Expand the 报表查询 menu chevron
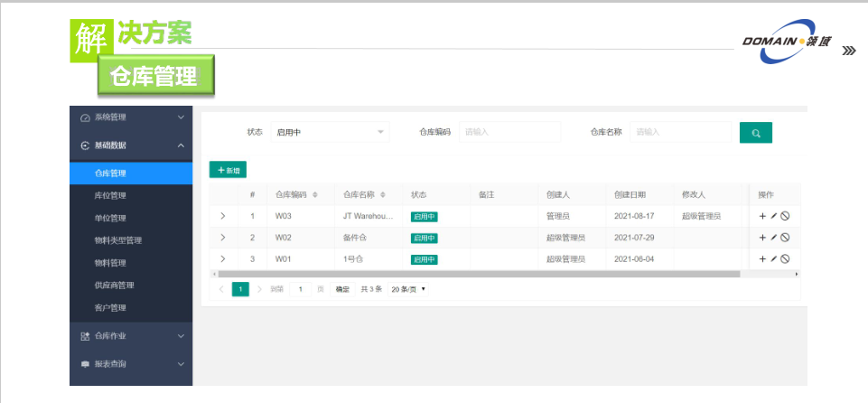The width and height of the screenshot is (868, 403). click(x=181, y=364)
